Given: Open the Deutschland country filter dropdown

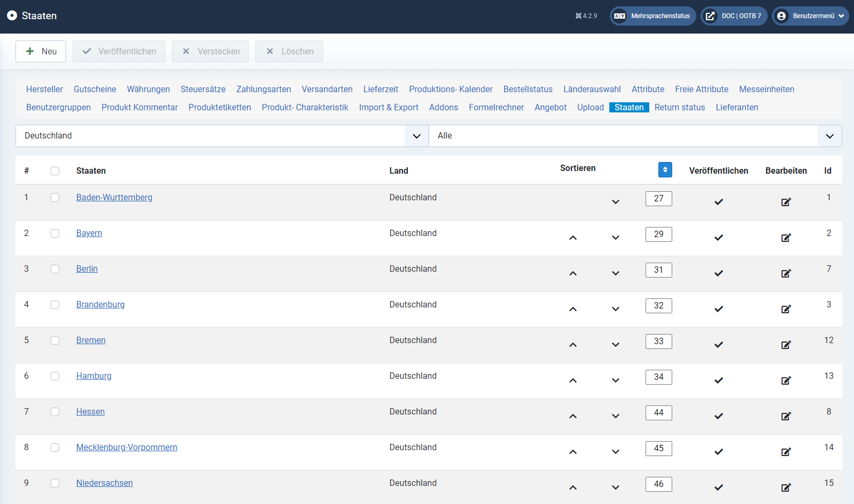Looking at the screenshot, I should [x=222, y=136].
